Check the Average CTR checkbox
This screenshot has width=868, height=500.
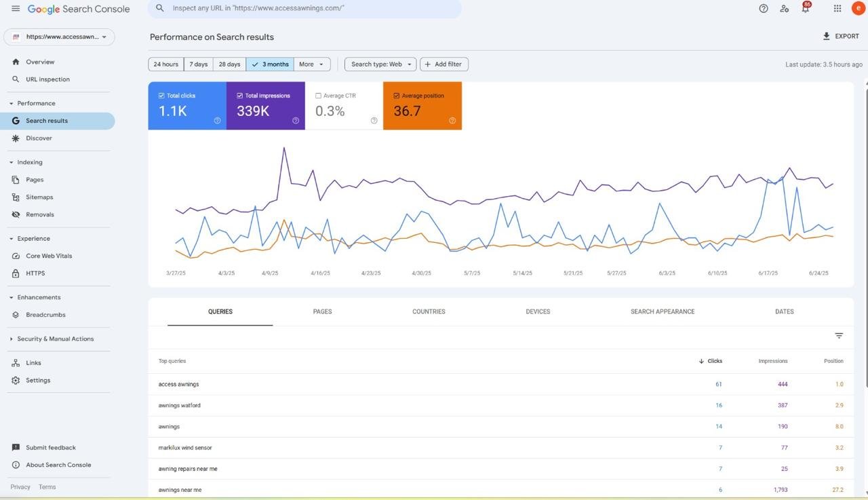pos(319,96)
